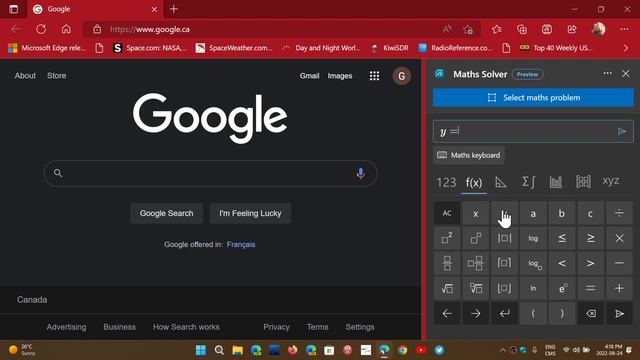Expand the bookmarks bar overflow chevron
Screen dimensions: 640x360
tap(626, 48)
